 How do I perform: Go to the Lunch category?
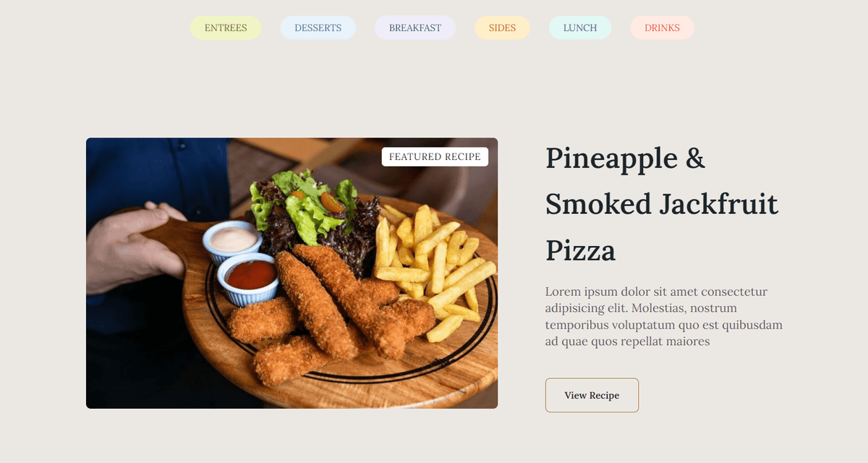point(580,28)
